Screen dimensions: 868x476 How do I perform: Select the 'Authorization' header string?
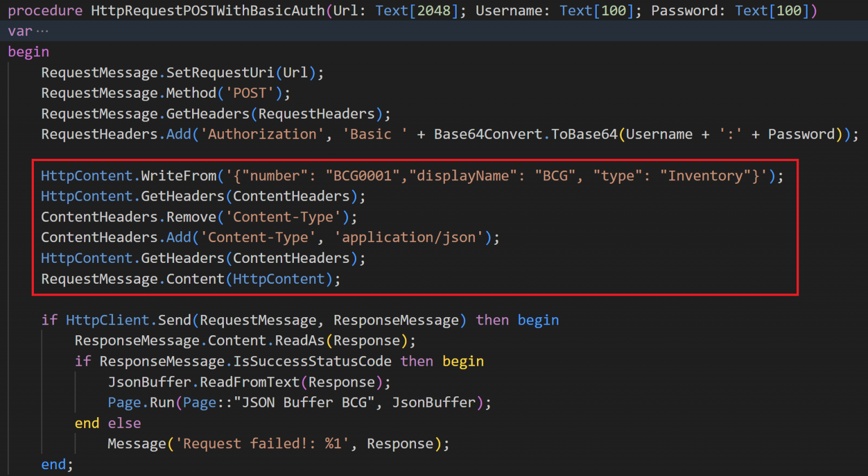point(262,134)
